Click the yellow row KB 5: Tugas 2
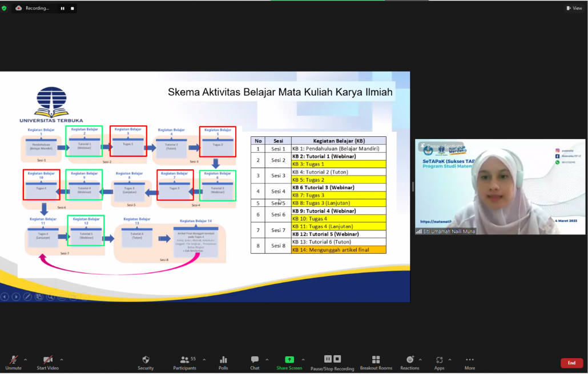The width and height of the screenshot is (588, 374). [339, 180]
